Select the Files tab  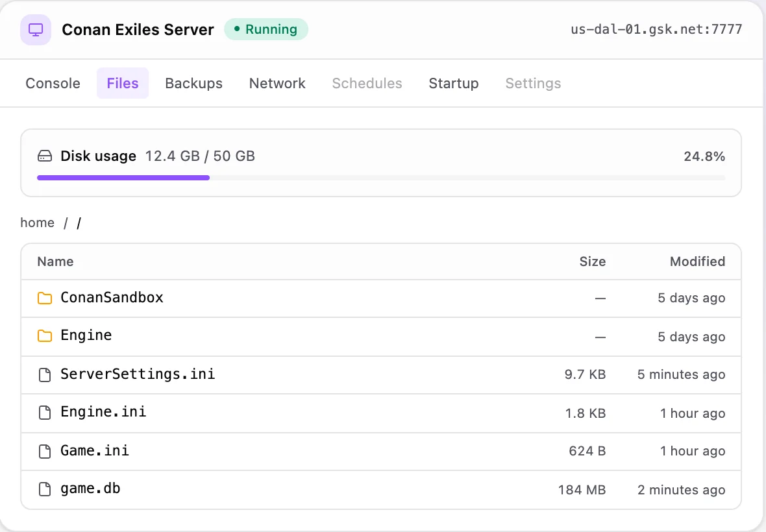(123, 84)
